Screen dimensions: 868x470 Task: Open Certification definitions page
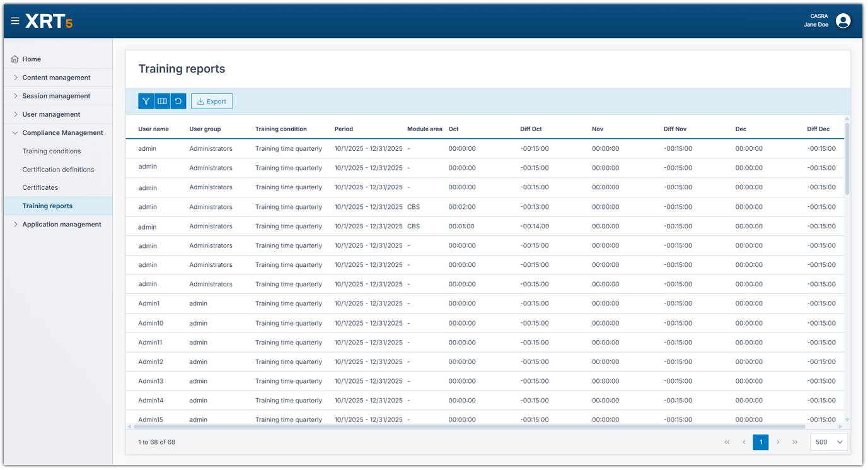click(x=58, y=170)
